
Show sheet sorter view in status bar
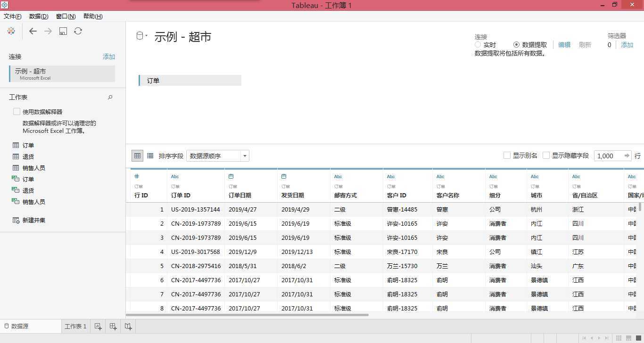pyautogui.click(x=619, y=338)
